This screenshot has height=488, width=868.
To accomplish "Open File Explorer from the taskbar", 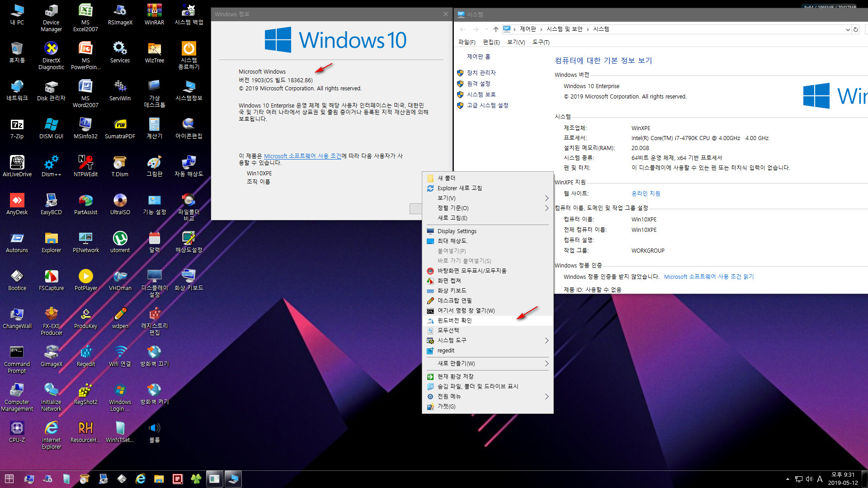I will pyautogui.click(x=159, y=479).
